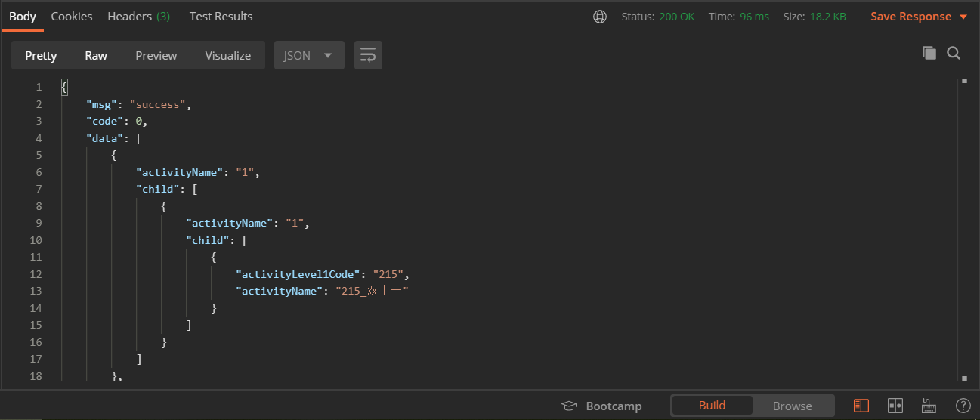980x420 pixels.
Task: Select Preview view mode
Action: pos(156,55)
